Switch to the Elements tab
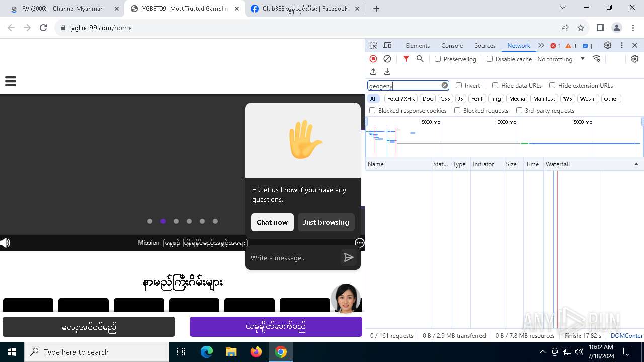This screenshot has width=644, height=362. pyautogui.click(x=418, y=45)
